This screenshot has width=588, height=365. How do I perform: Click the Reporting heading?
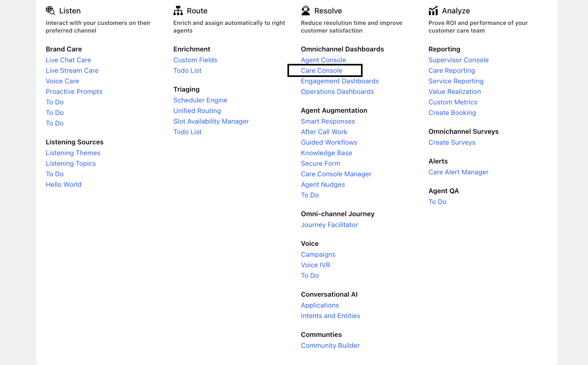tap(444, 49)
